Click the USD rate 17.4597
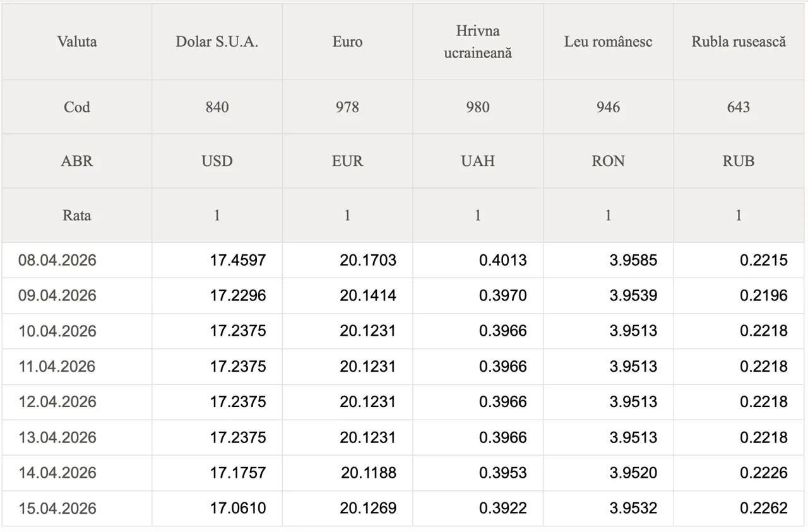This screenshot has width=808, height=532. (238, 260)
